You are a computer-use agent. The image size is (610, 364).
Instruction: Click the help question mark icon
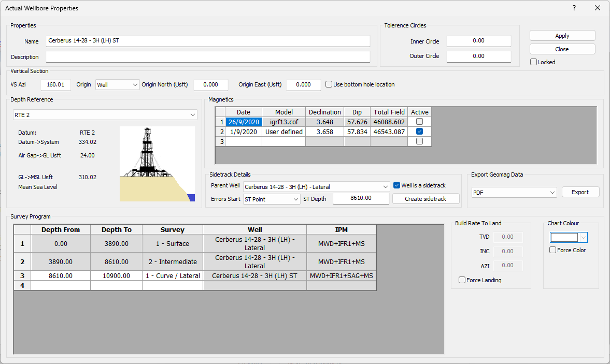[574, 8]
